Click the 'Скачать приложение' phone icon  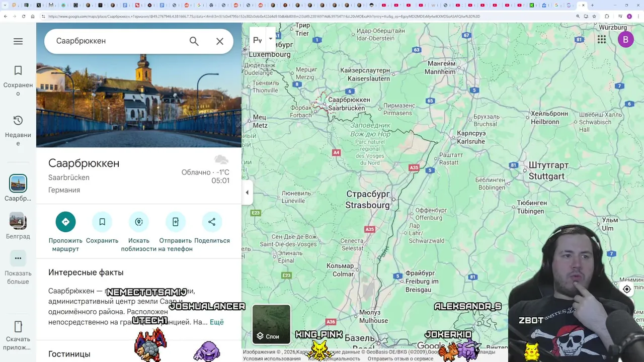18,327
